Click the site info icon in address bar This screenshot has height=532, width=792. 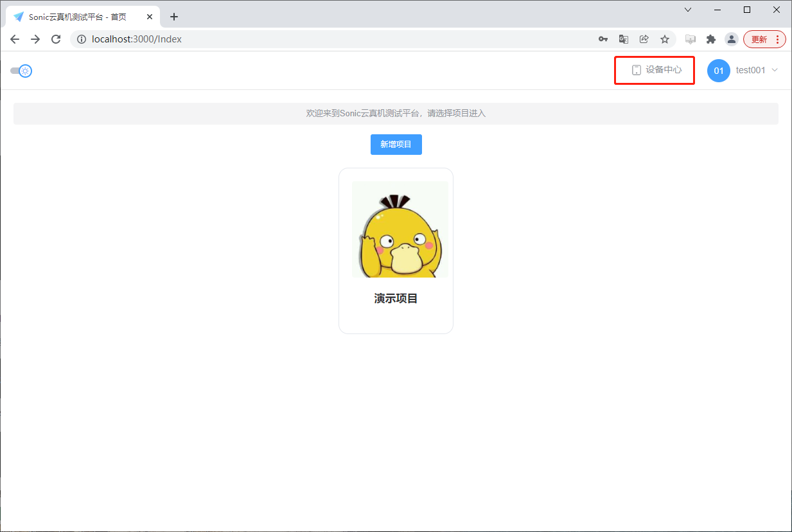(x=82, y=39)
